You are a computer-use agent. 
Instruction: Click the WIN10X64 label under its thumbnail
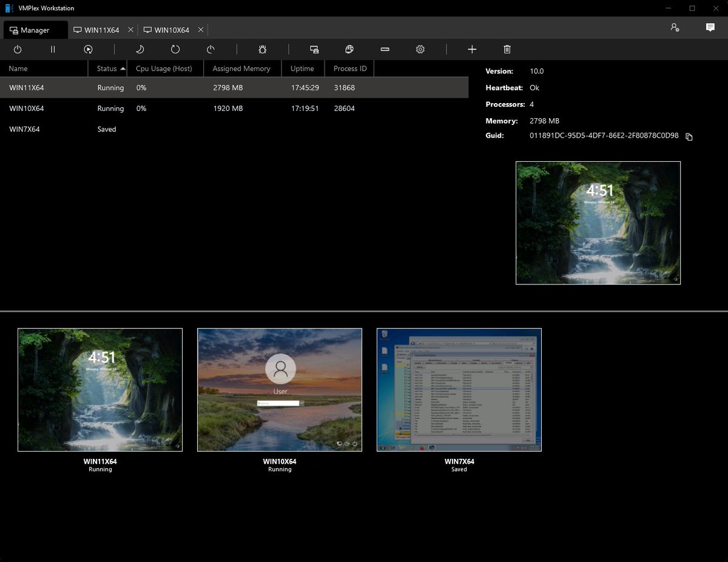[x=280, y=461]
